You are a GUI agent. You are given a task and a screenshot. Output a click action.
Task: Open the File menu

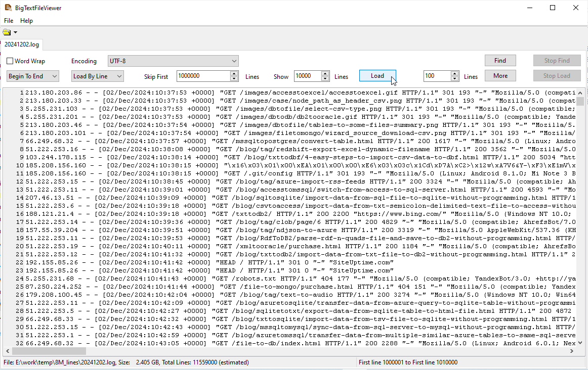9,21
